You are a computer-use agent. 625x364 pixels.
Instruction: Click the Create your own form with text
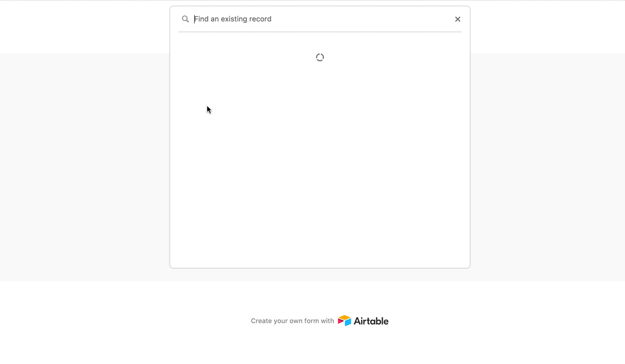292,321
